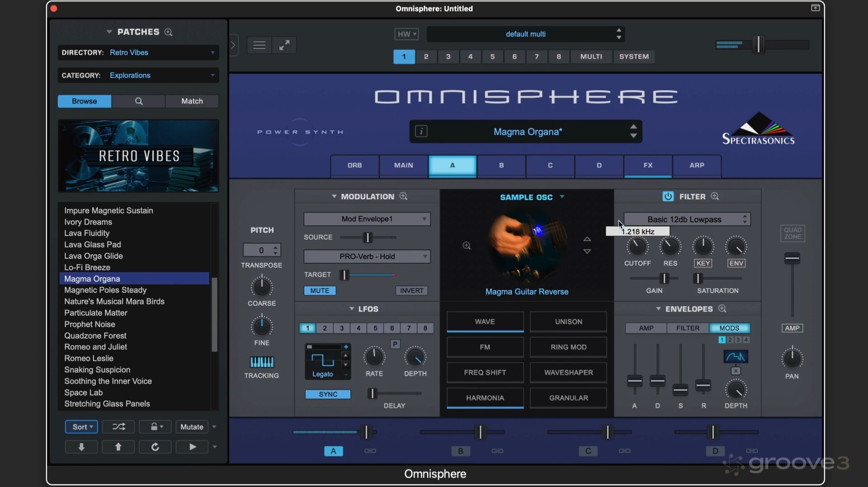Toggle the modulation INVERT button

point(412,290)
